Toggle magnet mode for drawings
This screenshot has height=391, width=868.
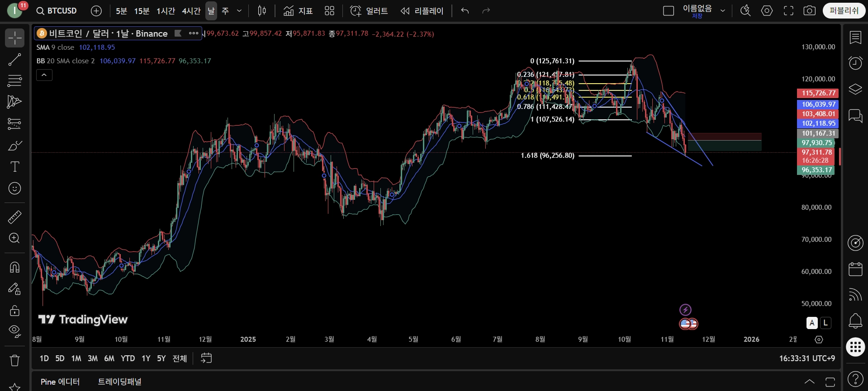pos(14,267)
